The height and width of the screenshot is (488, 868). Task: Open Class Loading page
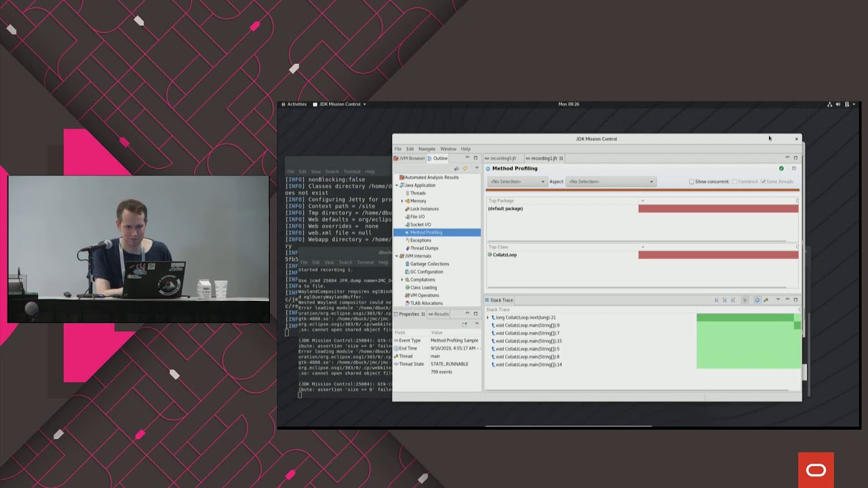[420, 287]
